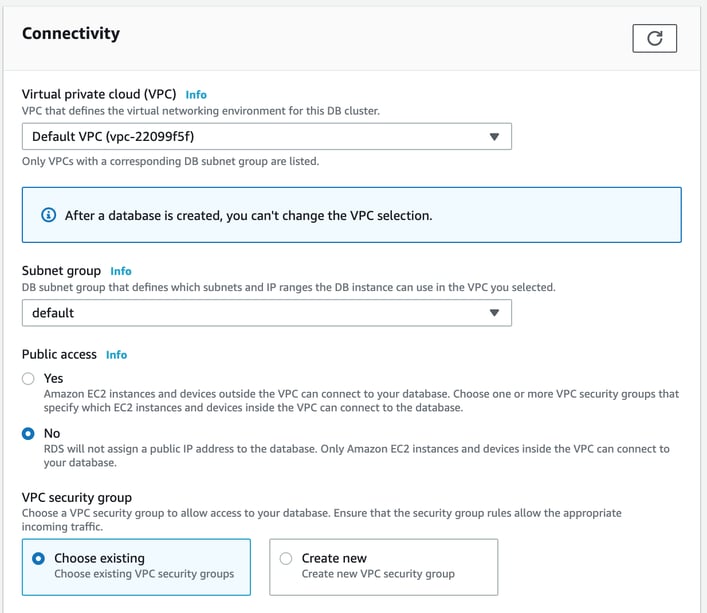This screenshot has width=707, height=613.
Task: Click the refresh icon in Connectivity header
Action: [x=654, y=38]
